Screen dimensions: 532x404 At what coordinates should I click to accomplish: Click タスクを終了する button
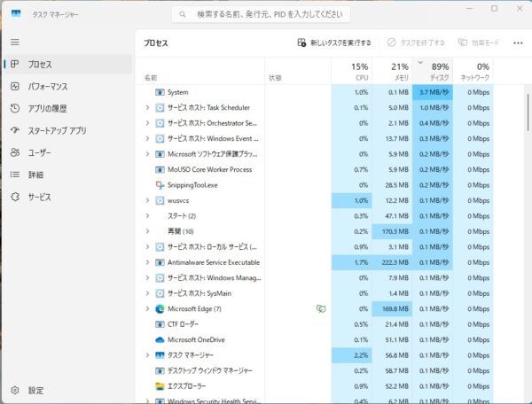(416, 43)
